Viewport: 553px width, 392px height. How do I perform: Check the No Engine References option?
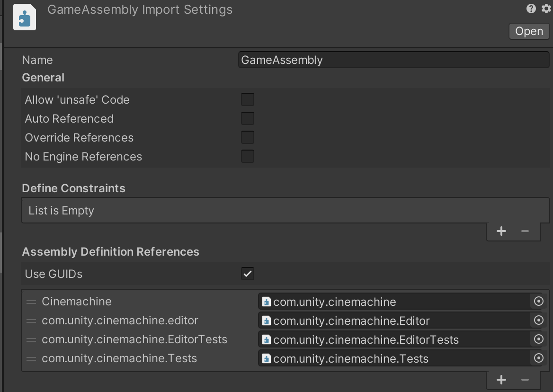pos(248,156)
